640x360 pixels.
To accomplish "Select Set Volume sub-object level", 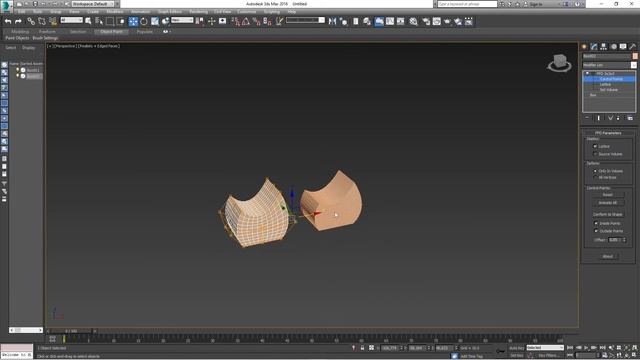I will pos(609,89).
